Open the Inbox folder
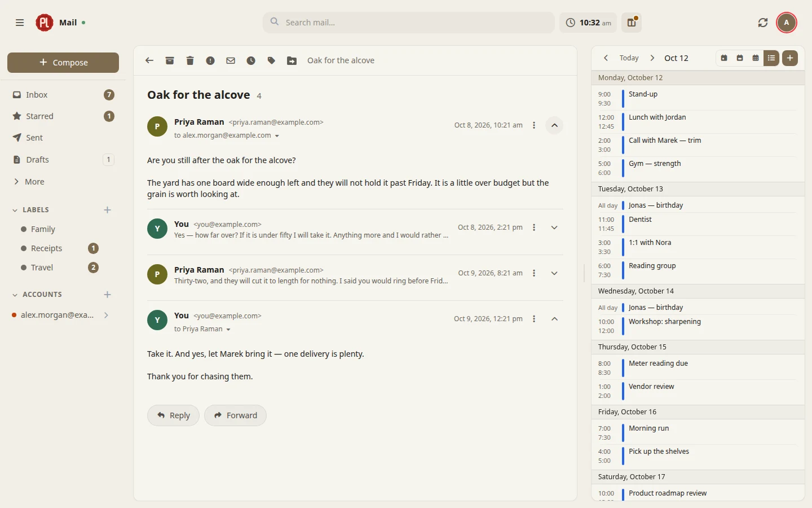The width and height of the screenshot is (812, 508). [63, 95]
